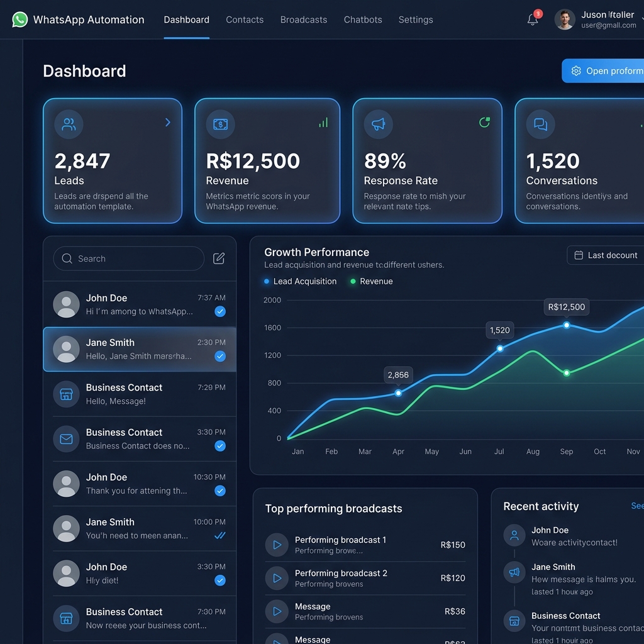Click calendar icon in Last decount
This screenshot has width=644, height=644.
579,255
